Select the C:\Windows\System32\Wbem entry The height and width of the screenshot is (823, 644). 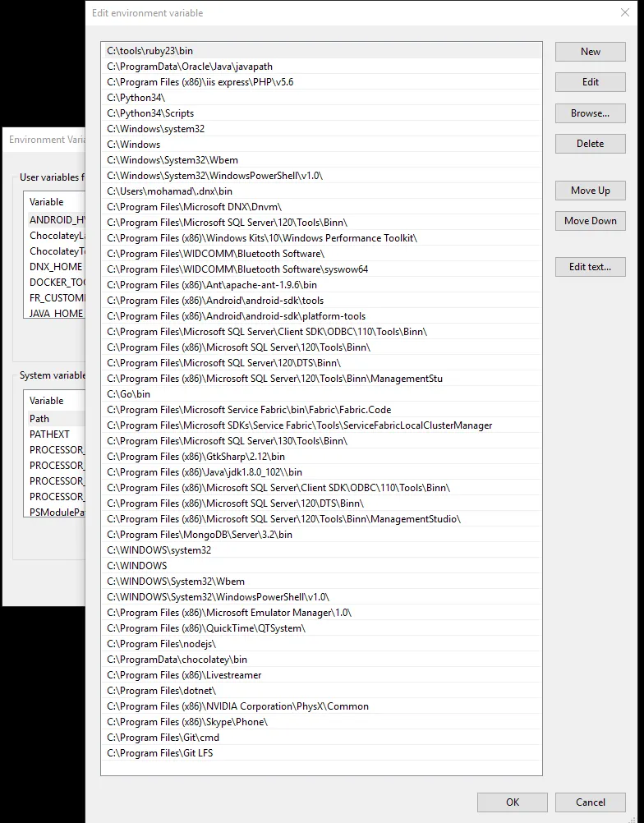tap(321, 160)
